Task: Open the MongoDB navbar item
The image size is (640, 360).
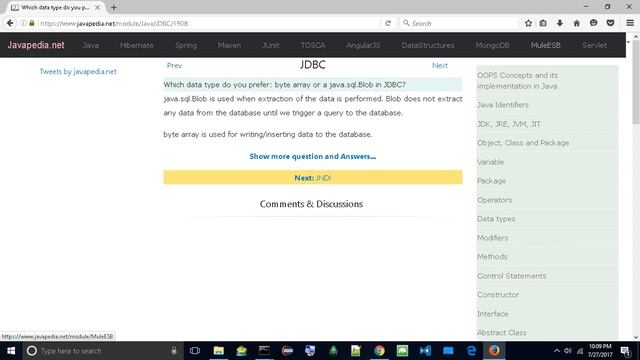Action: click(x=492, y=45)
